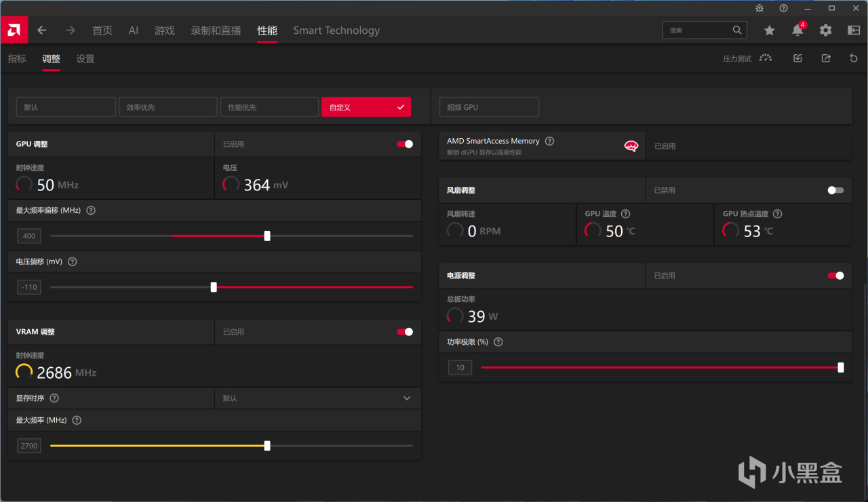This screenshot has height=502, width=868.
Task: Switch to the 游戏 tab
Action: click(x=165, y=30)
